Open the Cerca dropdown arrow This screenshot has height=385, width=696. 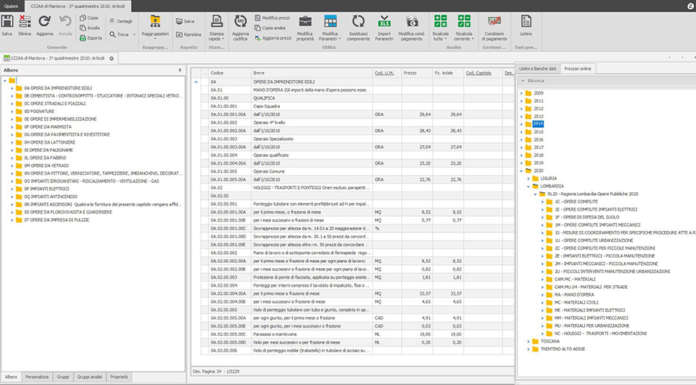coord(134,35)
